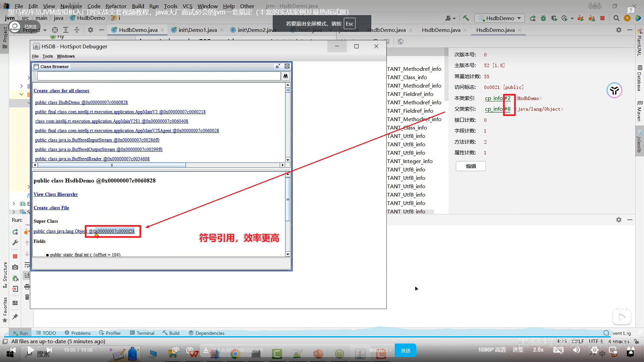Click the collapse all icon in Project toolbar
The width and height of the screenshot is (644, 362).
tap(77, 30)
